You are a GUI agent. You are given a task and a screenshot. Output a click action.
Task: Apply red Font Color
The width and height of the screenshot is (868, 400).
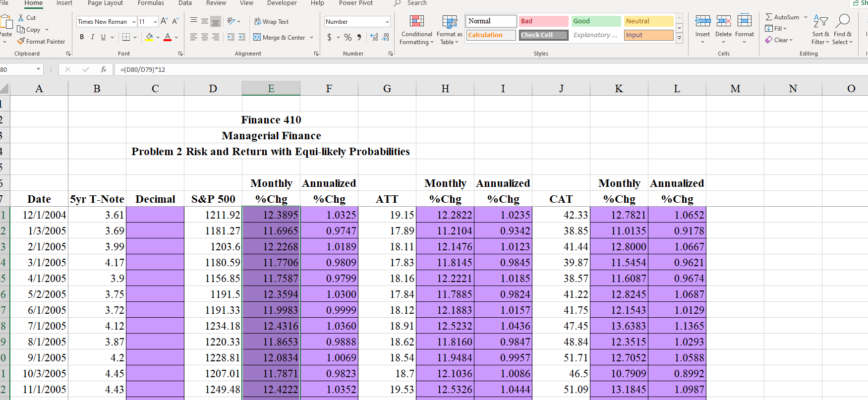point(168,37)
